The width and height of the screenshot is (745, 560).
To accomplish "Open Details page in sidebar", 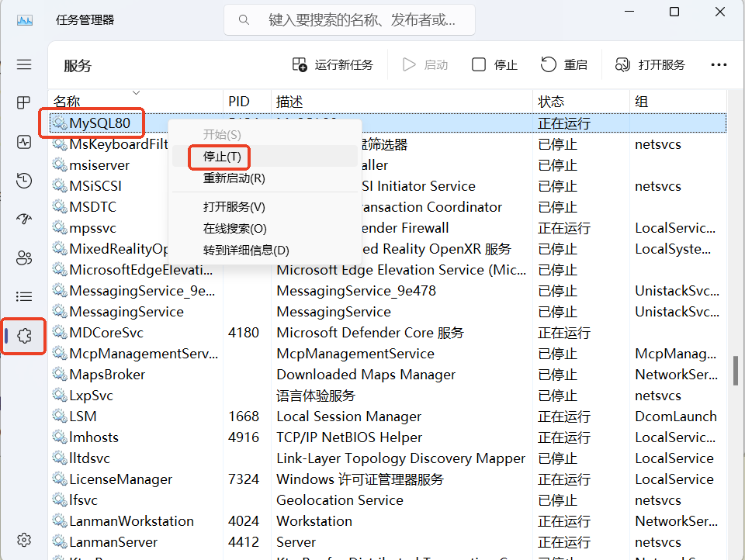I will (24, 297).
